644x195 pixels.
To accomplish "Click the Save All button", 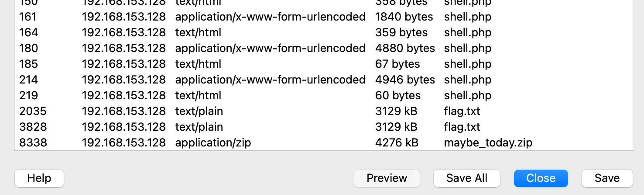I will click(x=466, y=178).
